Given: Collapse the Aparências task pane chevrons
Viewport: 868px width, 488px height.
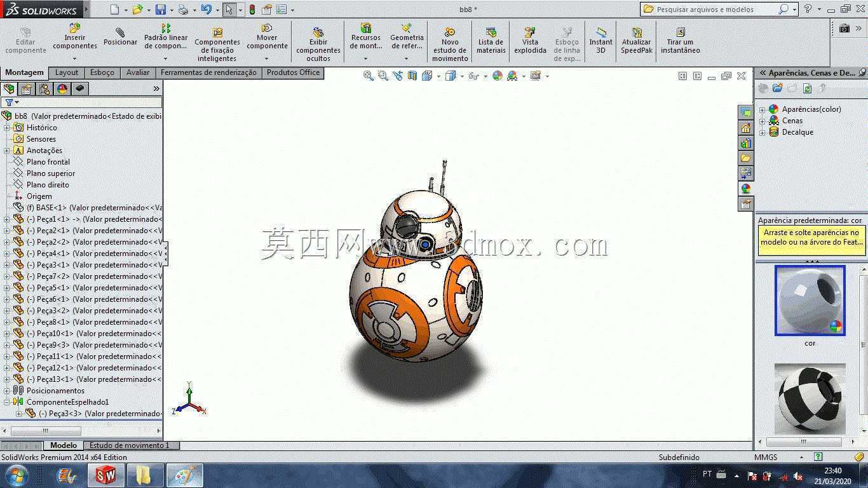Looking at the screenshot, I should 763,73.
